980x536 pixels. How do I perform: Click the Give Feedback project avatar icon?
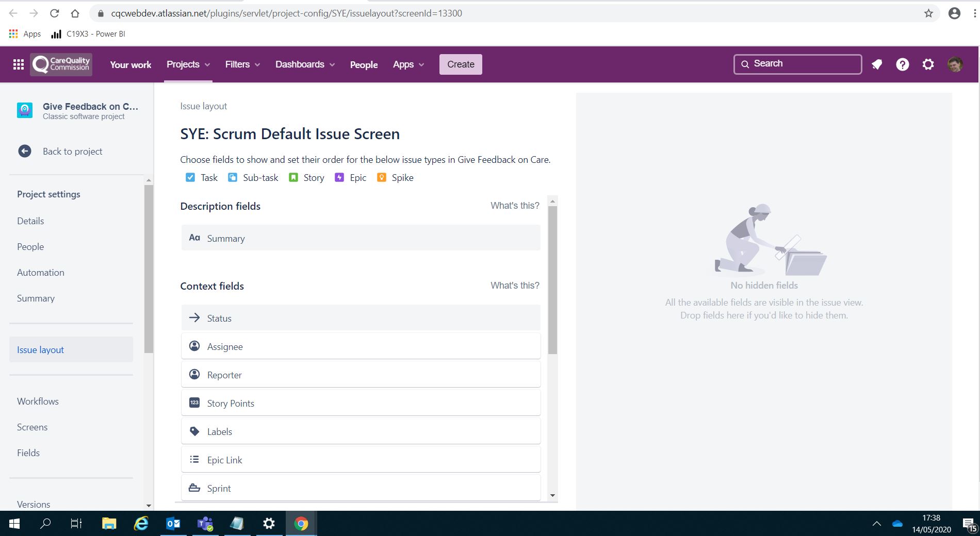coord(25,110)
